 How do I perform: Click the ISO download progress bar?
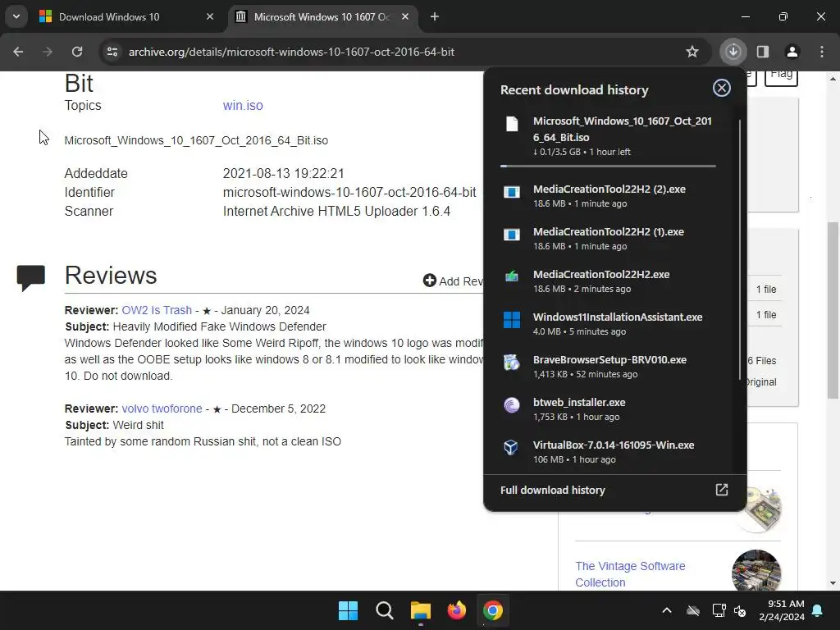pos(608,166)
